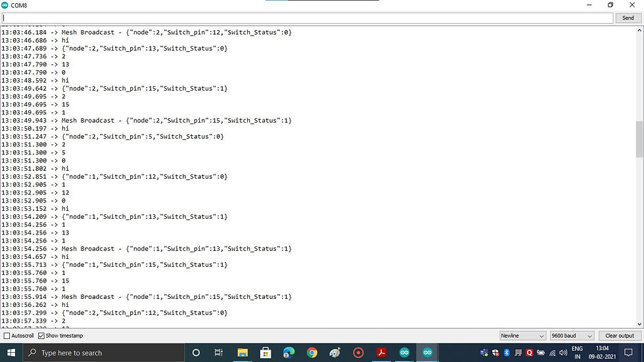The width and height of the screenshot is (644, 362).
Task: Click the 'hi' line at 13:03:48.592
Action: tap(35, 80)
